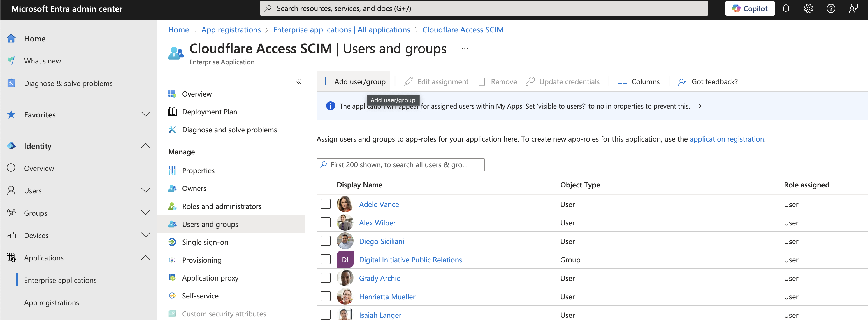868x320 pixels.
Task: Collapse the Identity section
Action: pos(145,146)
